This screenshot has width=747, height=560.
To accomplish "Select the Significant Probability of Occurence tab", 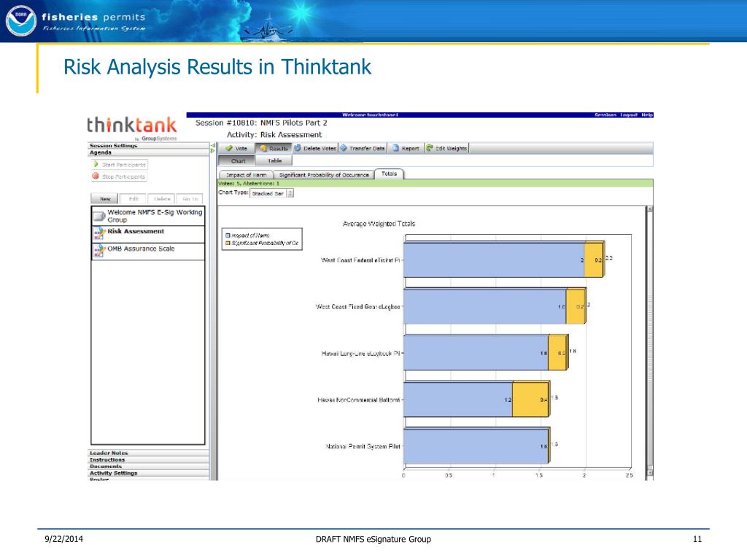I will [x=324, y=175].
